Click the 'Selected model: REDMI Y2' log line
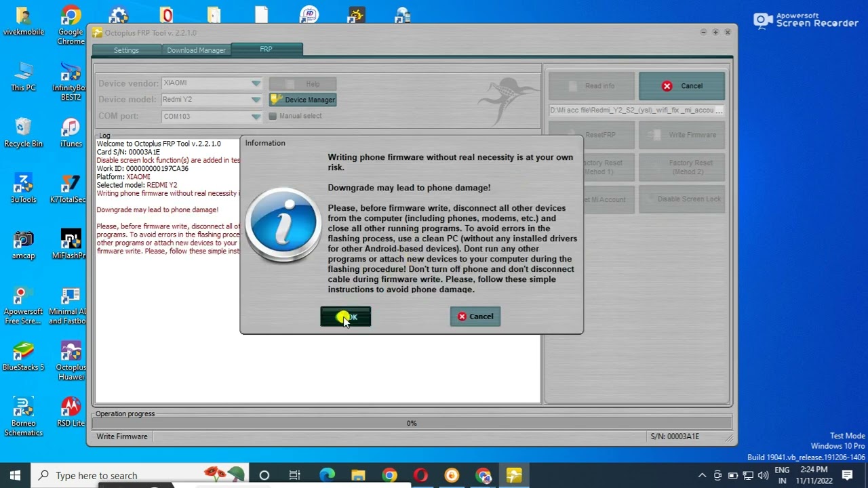The height and width of the screenshot is (488, 868). pos(137,185)
